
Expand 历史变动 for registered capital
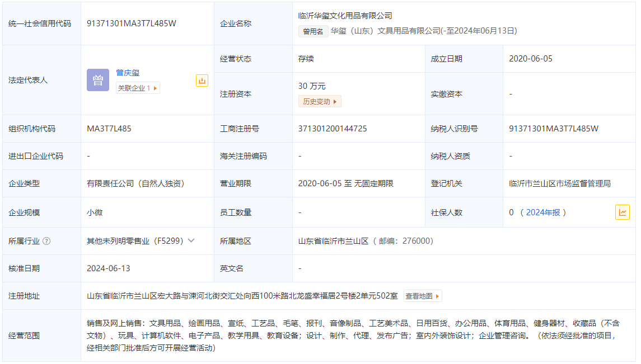click(x=320, y=101)
